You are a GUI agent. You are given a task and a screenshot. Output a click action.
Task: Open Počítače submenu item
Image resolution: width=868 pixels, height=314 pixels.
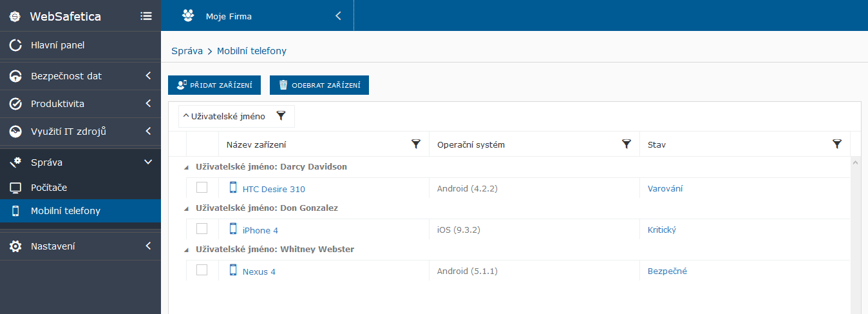click(80, 188)
